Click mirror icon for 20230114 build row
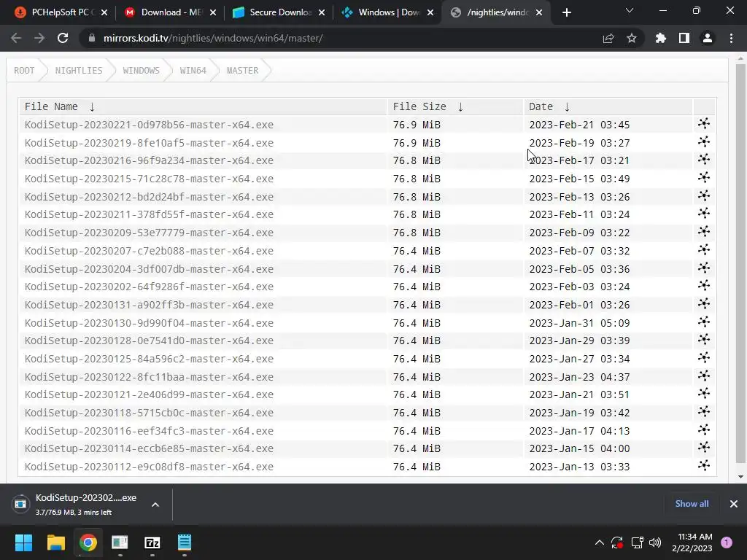 704,447
